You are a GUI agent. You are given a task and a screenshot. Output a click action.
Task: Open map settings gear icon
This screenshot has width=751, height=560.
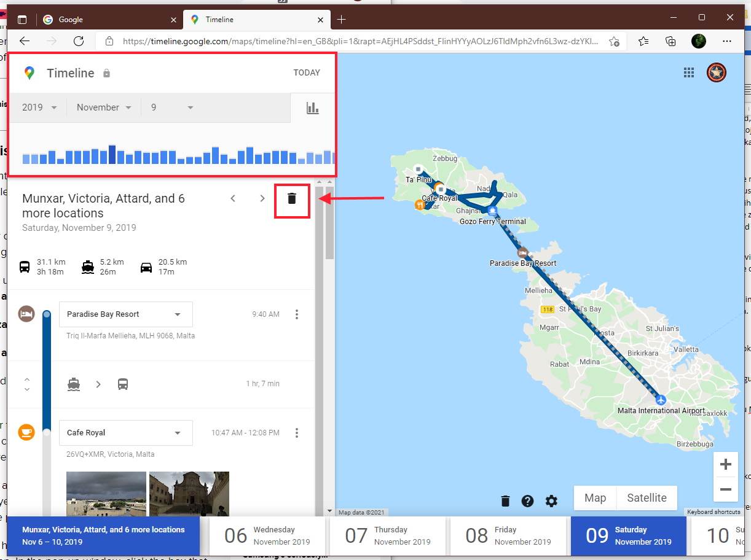click(x=551, y=501)
